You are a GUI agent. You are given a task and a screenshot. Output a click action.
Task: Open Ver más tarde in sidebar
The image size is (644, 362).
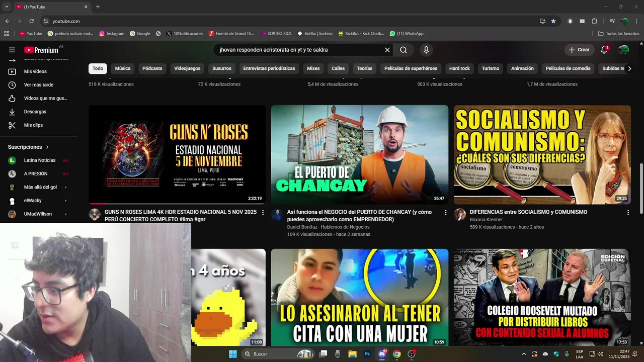[39, 85]
